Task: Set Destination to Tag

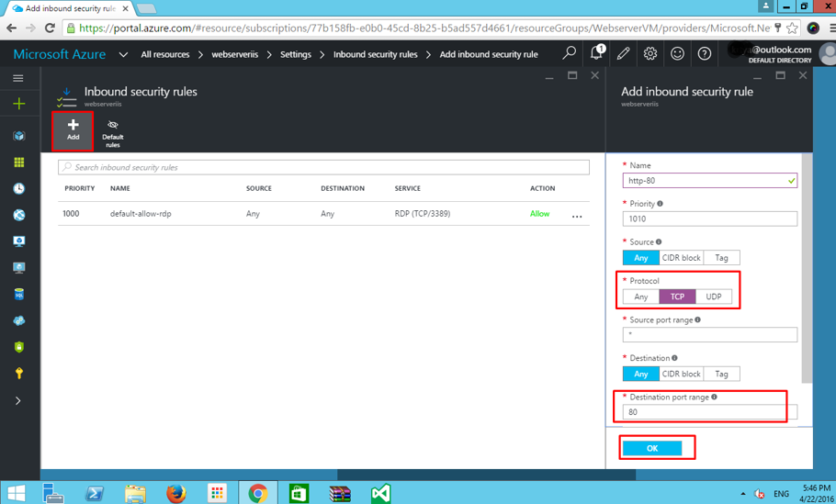Action: pyautogui.click(x=721, y=374)
